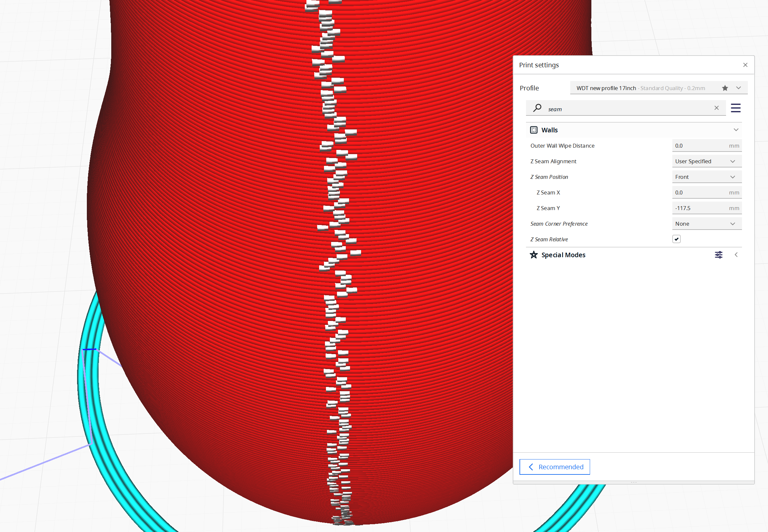Image resolution: width=768 pixels, height=532 pixels.
Task: Open Z Seam Alignment dropdown
Action: tap(707, 161)
